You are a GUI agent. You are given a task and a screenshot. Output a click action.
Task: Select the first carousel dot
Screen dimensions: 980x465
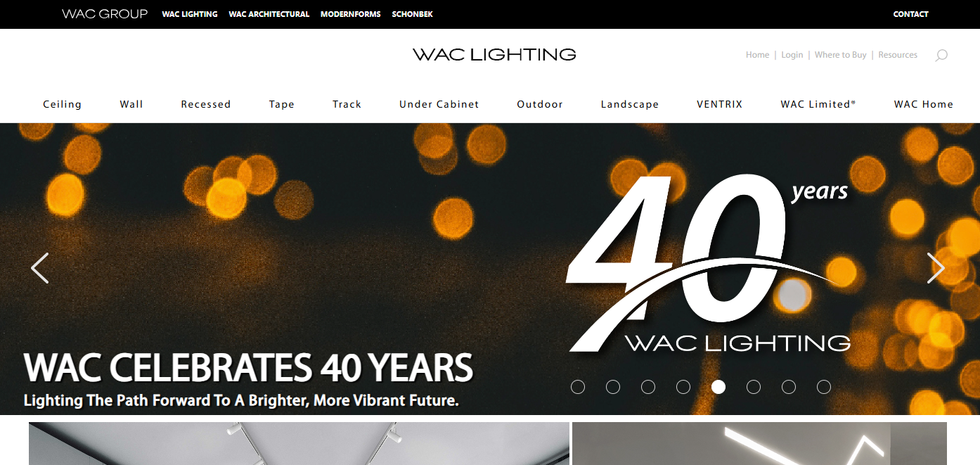pyautogui.click(x=578, y=387)
